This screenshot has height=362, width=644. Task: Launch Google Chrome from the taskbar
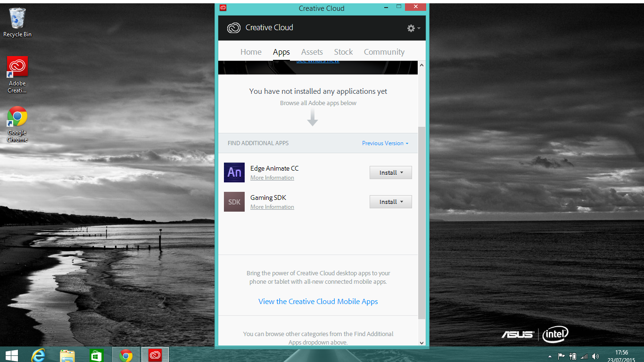(125, 355)
